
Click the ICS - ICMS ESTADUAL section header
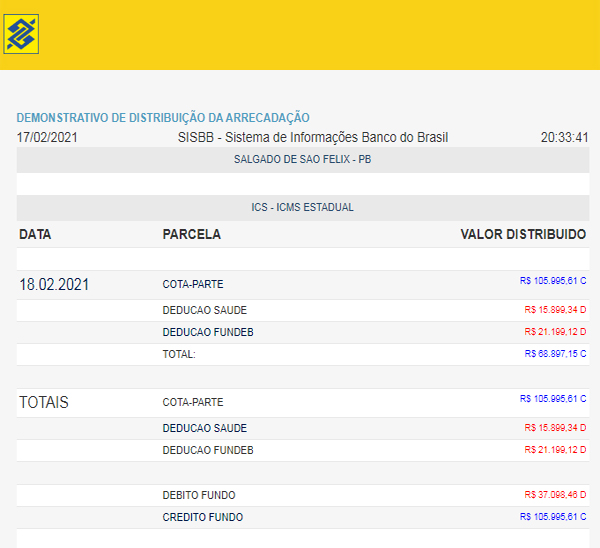click(x=303, y=207)
